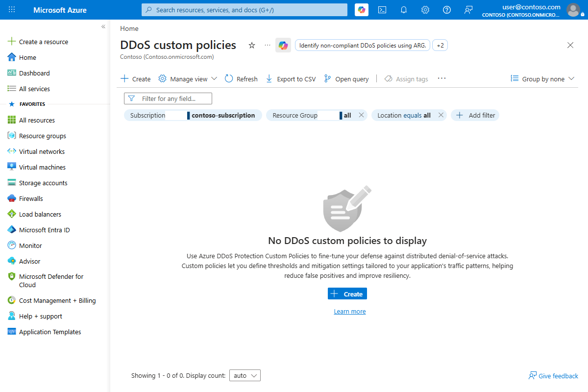
Task: Open Virtual networks in the sidebar
Action: pos(42,151)
